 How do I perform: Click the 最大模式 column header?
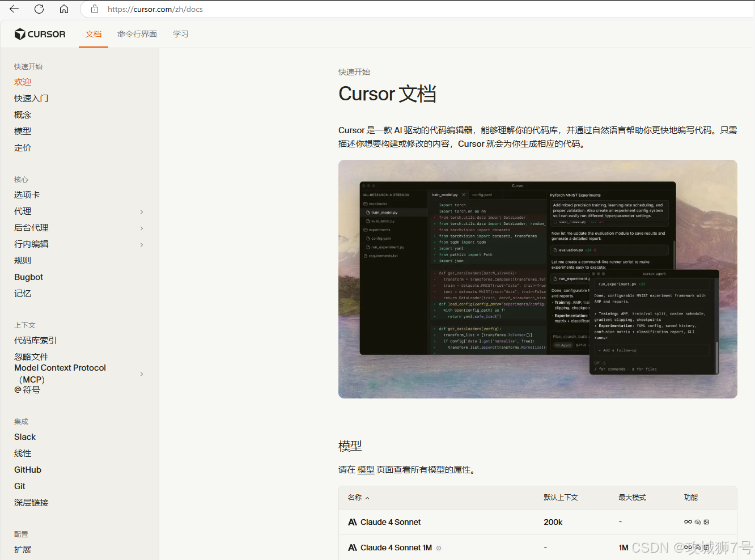click(632, 498)
